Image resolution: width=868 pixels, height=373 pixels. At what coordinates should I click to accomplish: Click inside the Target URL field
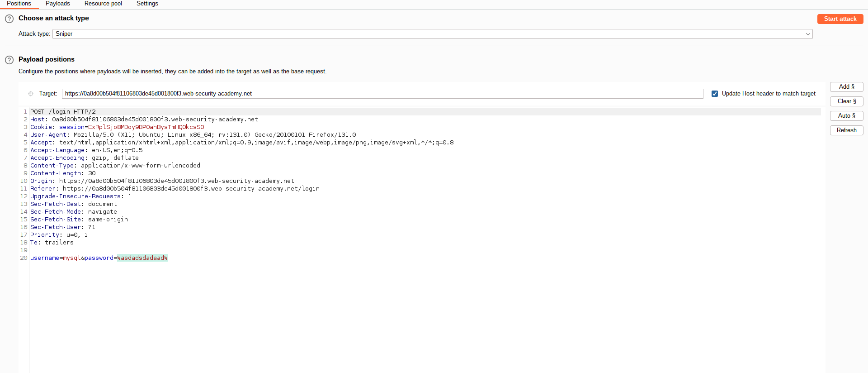point(382,94)
